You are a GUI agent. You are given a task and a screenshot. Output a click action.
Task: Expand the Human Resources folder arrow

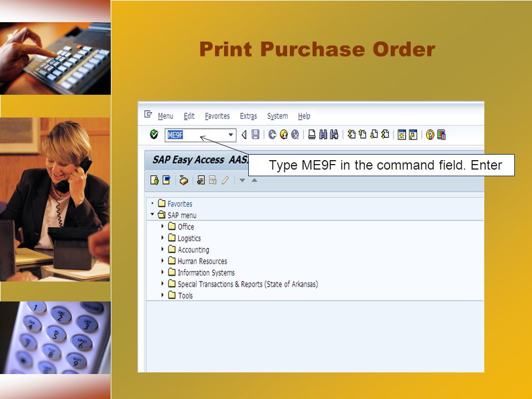[x=162, y=260]
